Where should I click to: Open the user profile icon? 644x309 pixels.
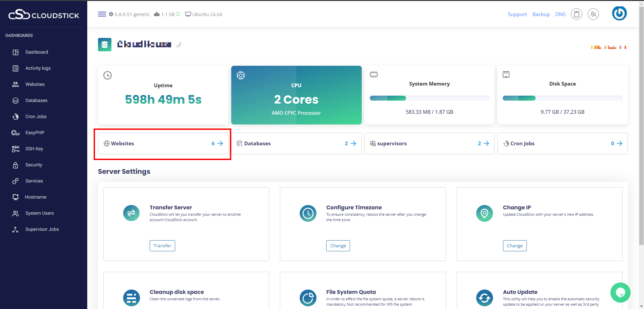tap(593, 14)
